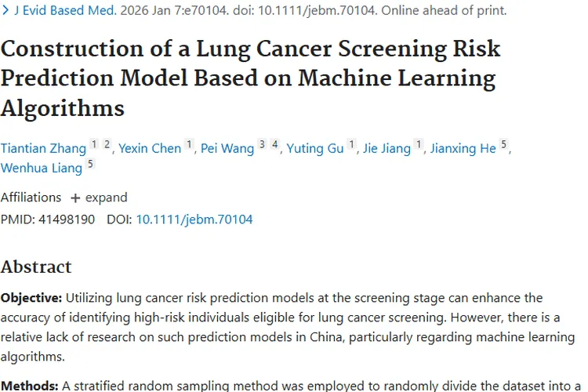Open the J Evid Based Med. journal menu
The width and height of the screenshot is (588, 392).
[x=65, y=11]
